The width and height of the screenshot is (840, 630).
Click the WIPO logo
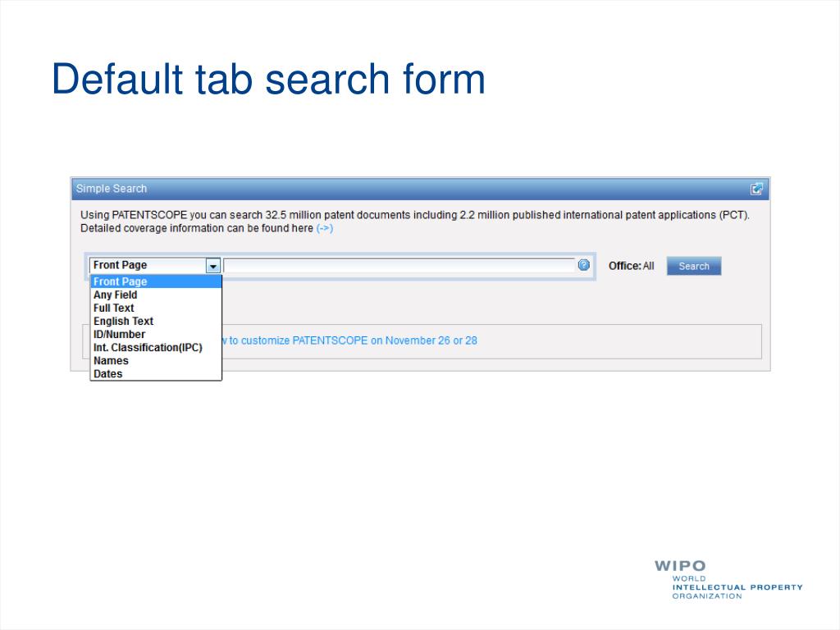[728, 580]
